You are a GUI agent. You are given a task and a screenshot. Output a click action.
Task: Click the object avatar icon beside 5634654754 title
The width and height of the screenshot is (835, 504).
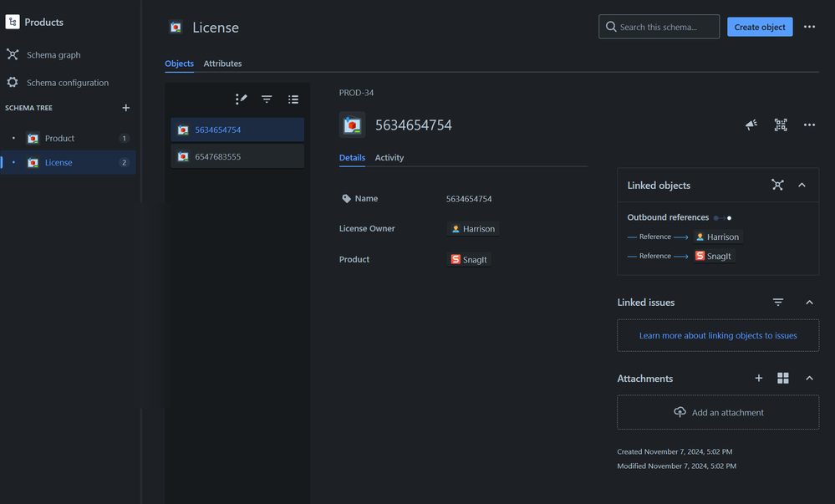point(352,125)
